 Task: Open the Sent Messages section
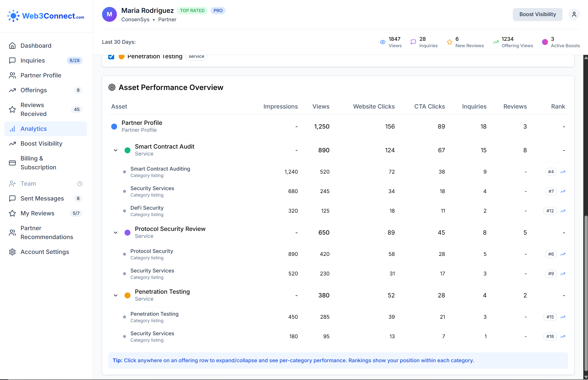click(42, 199)
